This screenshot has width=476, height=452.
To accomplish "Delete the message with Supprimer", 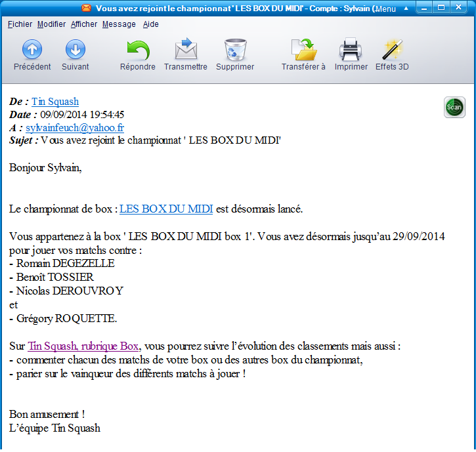I will pyautogui.click(x=235, y=55).
